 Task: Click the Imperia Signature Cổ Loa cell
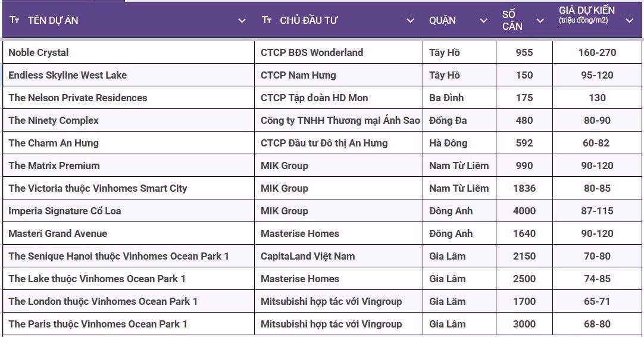coord(65,211)
